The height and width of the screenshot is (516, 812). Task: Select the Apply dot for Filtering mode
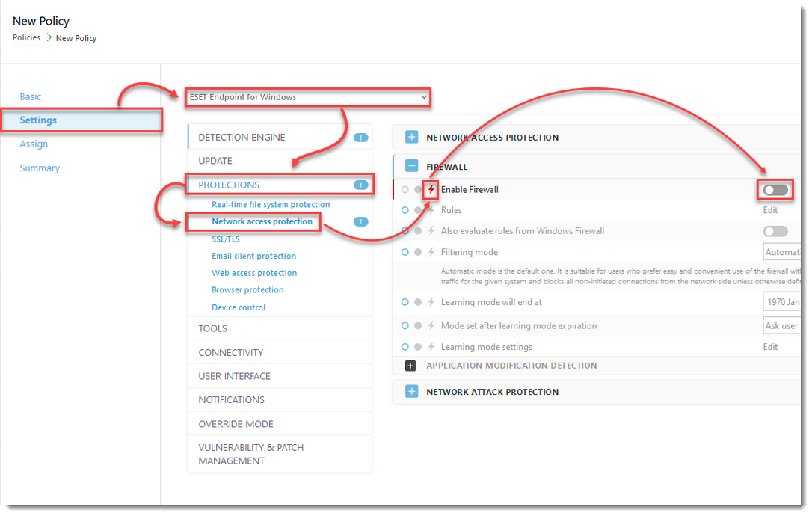pyautogui.click(x=418, y=252)
